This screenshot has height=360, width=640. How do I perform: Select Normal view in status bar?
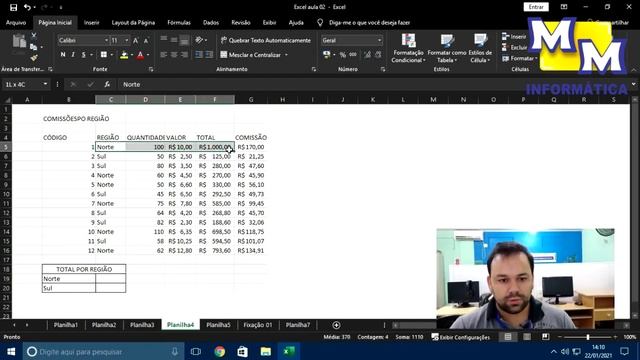tap(508, 337)
